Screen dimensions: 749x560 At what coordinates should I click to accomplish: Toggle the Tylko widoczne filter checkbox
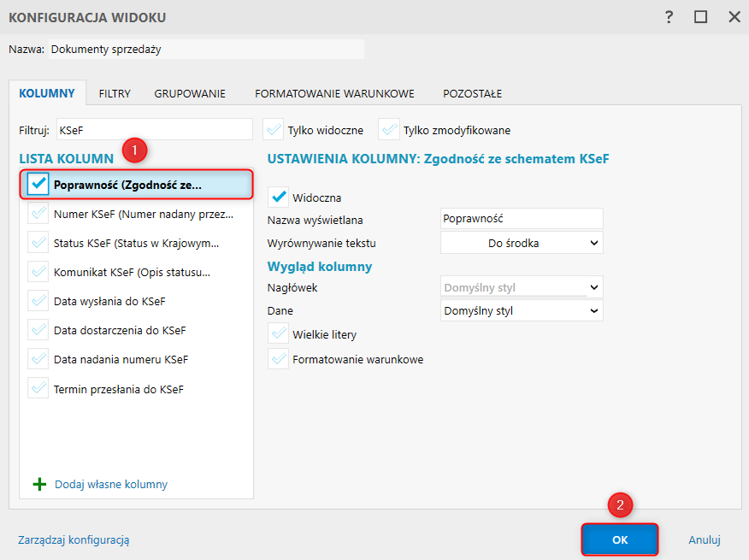click(x=274, y=130)
